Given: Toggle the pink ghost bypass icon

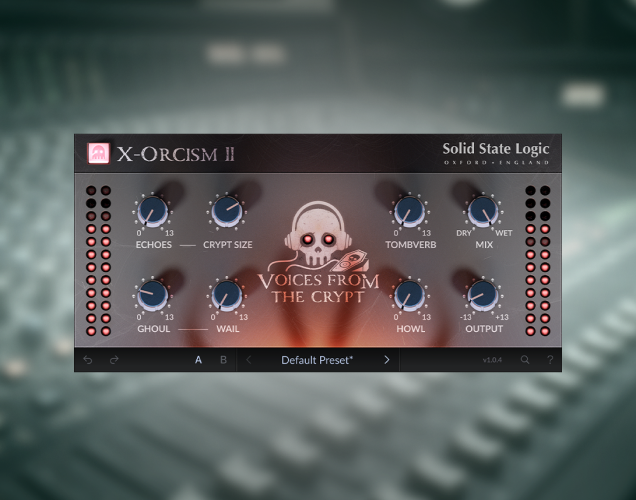Looking at the screenshot, I should click(99, 153).
